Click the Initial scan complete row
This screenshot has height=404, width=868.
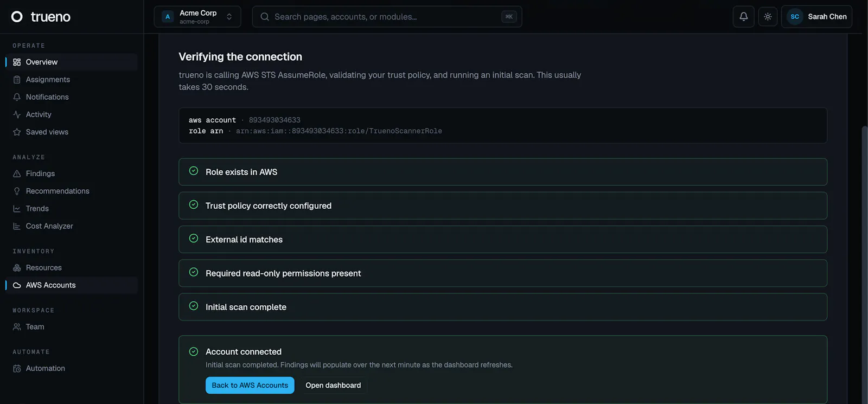coord(503,307)
